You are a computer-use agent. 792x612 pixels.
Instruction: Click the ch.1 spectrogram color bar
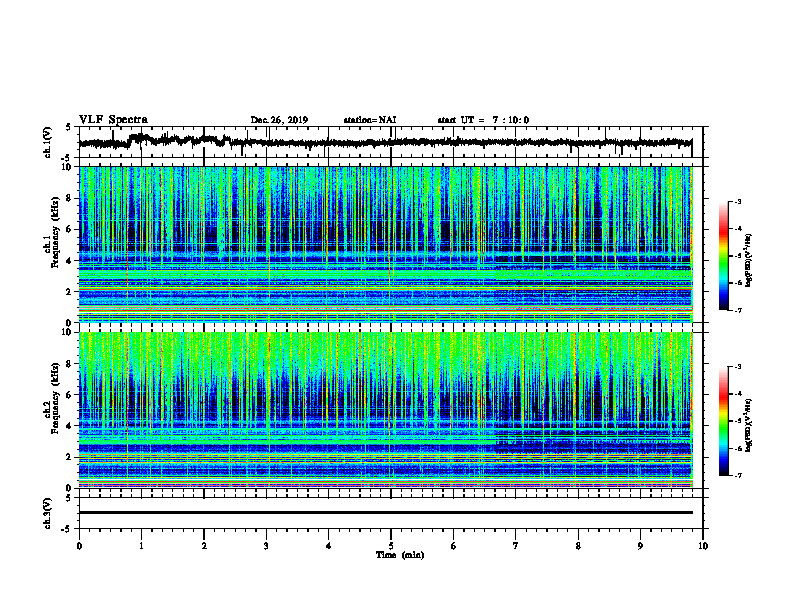coord(723,256)
